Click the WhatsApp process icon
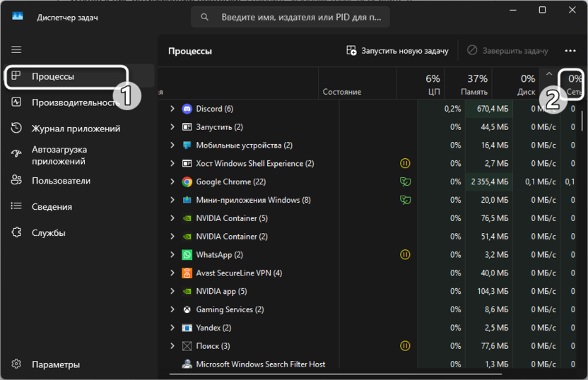588x380 pixels. 187,254
